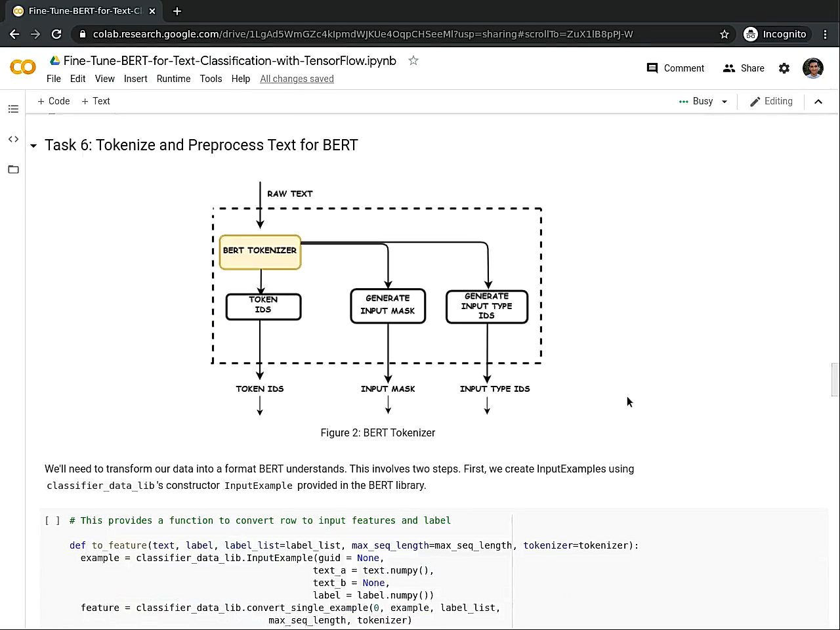This screenshot has height=630, width=840.
Task: Open the Runtime menu
Action: click(x=173, y=79)
